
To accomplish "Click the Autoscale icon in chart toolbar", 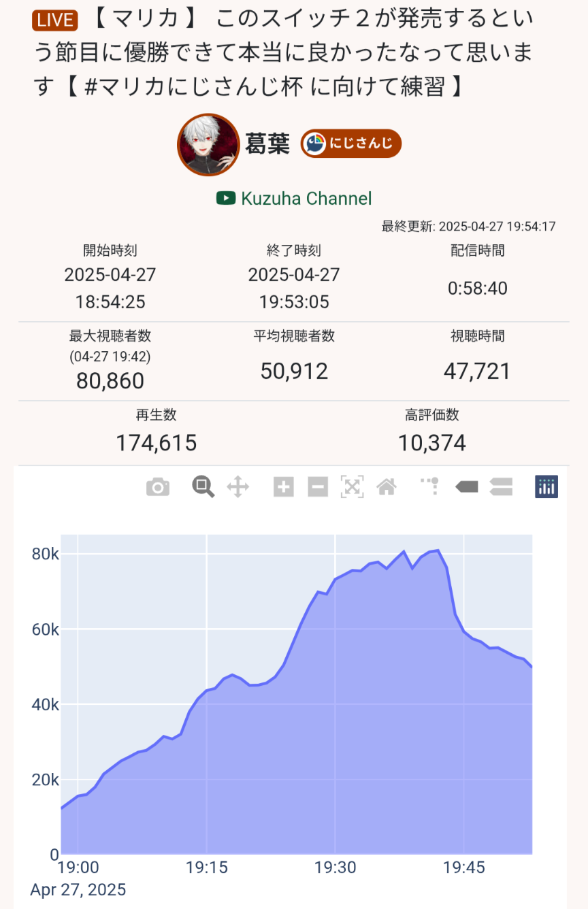I will pyautogui.click(x=352, y=487).
